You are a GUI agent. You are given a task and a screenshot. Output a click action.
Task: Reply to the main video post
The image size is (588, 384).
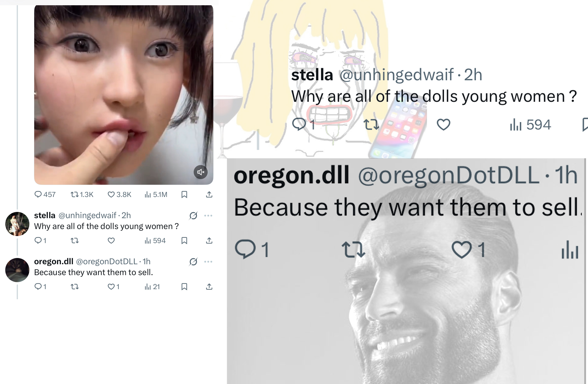45,194
